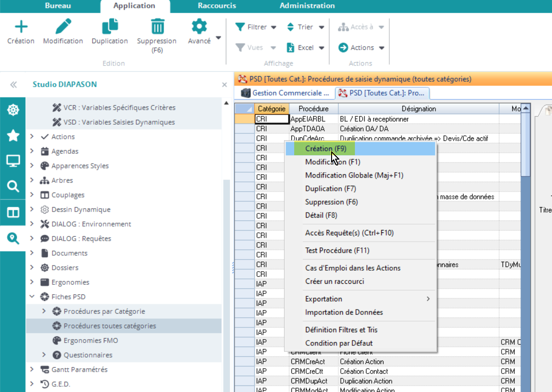Click the Création plus icon in ribbon
552x392 pixels.
point(21,27)
